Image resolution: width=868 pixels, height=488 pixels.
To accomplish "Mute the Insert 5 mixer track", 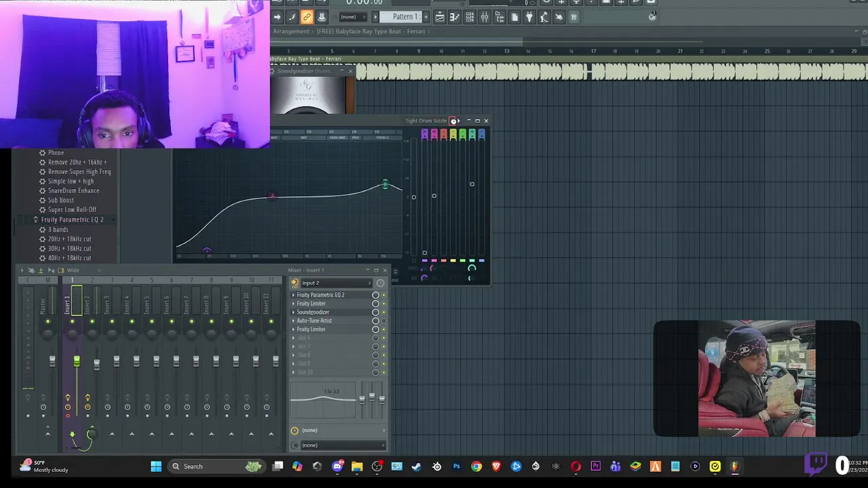I will (152, 321).
